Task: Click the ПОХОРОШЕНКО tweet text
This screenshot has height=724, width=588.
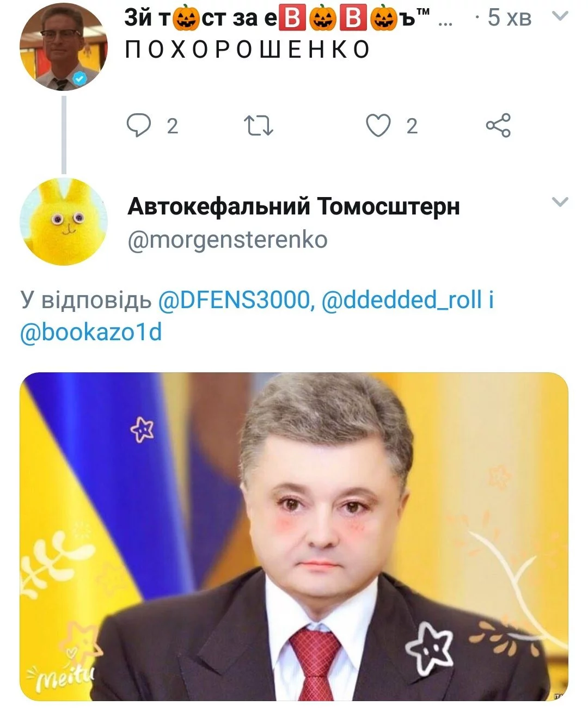Action: tap(248, 50)
